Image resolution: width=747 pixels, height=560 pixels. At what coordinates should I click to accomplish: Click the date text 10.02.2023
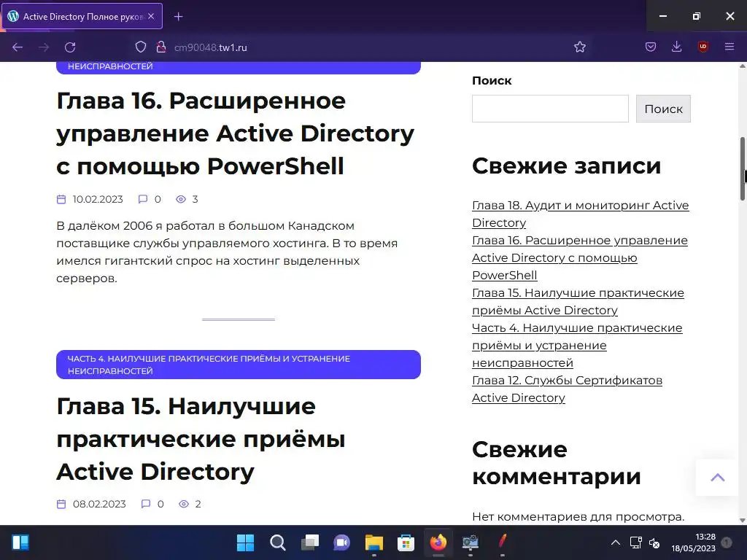click(x=98, y=199)
